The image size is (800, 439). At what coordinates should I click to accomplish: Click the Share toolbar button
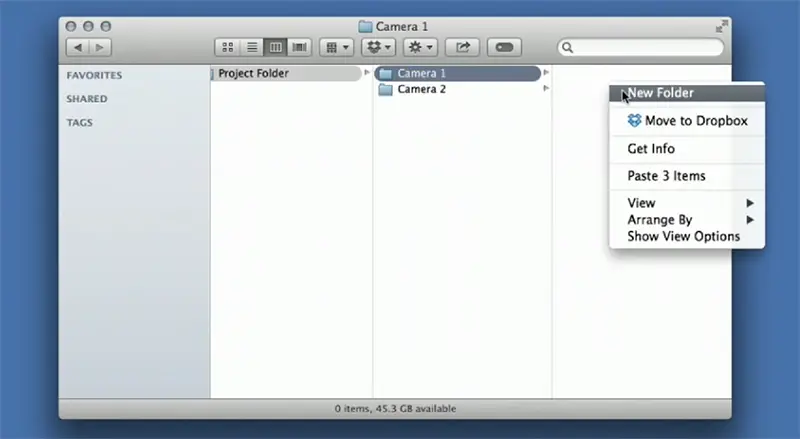click(462, 47)
